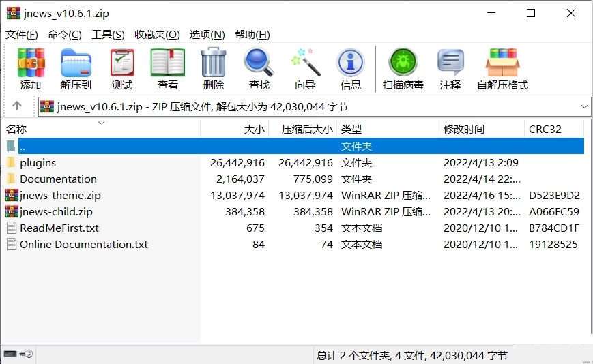Click the jnews-child.zip archive icon
This screenshot has width=593, height=364.
[x=12, y=211]
